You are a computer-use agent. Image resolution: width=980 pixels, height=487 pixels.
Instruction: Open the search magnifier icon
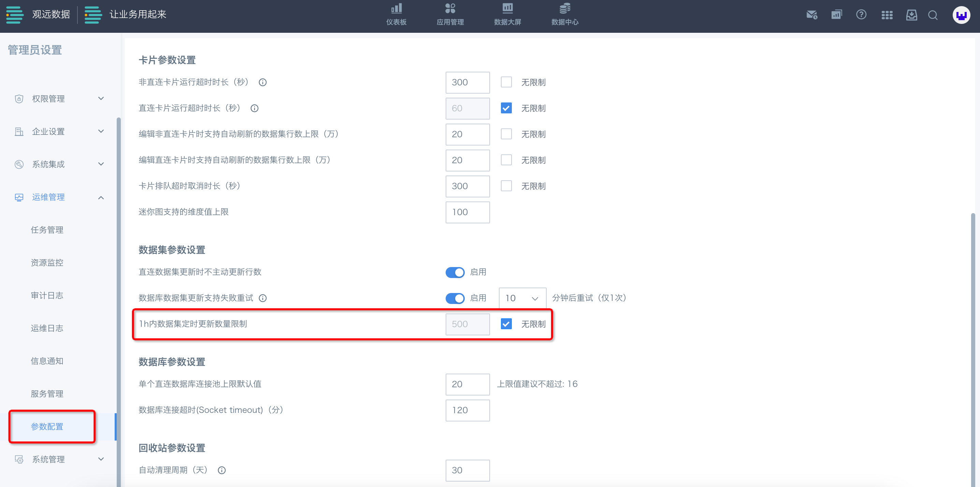pyautogui.click(x=933, y=15)
